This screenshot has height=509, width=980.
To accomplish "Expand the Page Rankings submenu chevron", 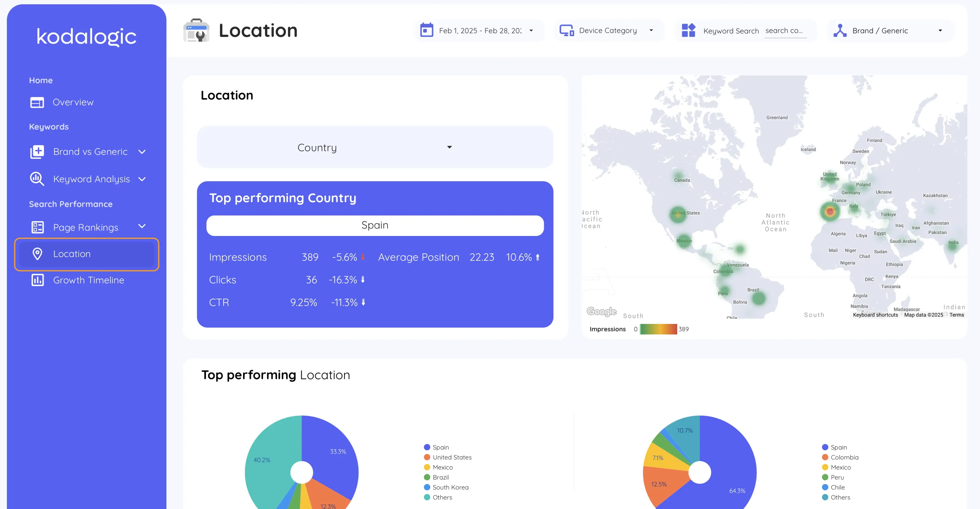I will (142, 226).
